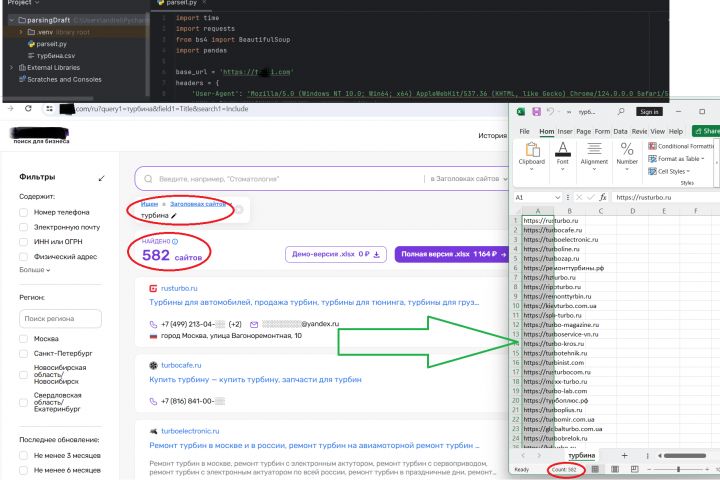
Task: Click the remove filter circle near турбина chip
Action: pyautogui.click(x=239, y=209)
